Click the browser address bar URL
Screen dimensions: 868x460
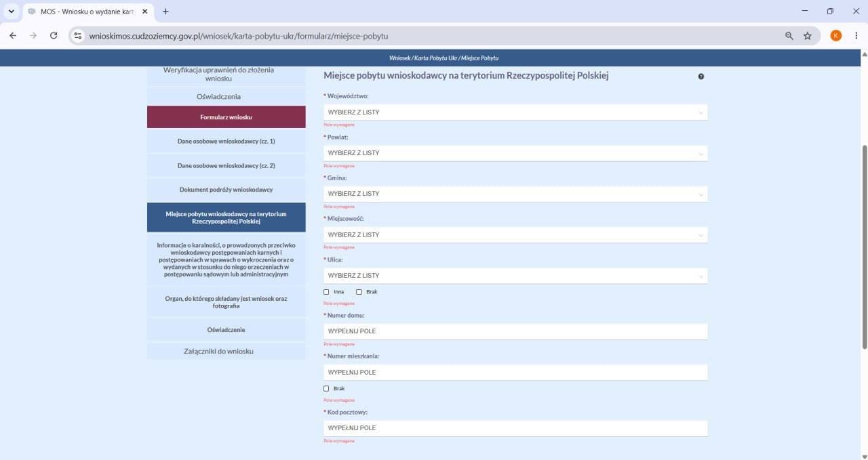coord(239,36)
